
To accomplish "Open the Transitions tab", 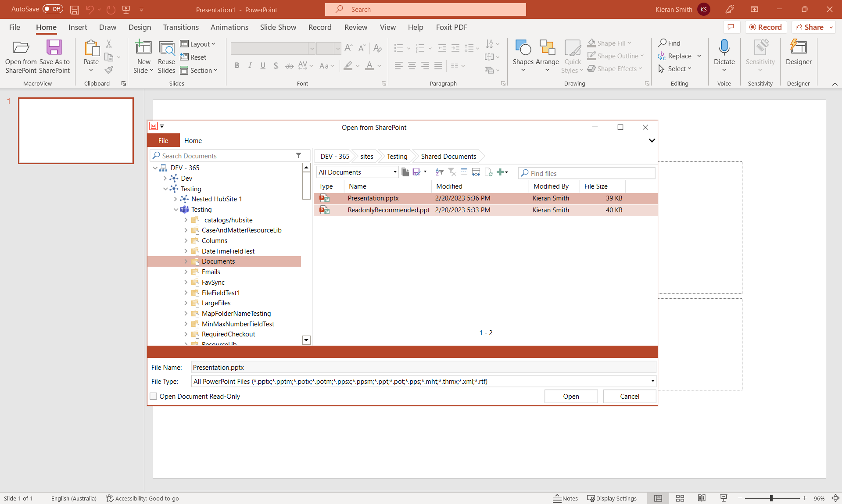I will pos(181,27).
